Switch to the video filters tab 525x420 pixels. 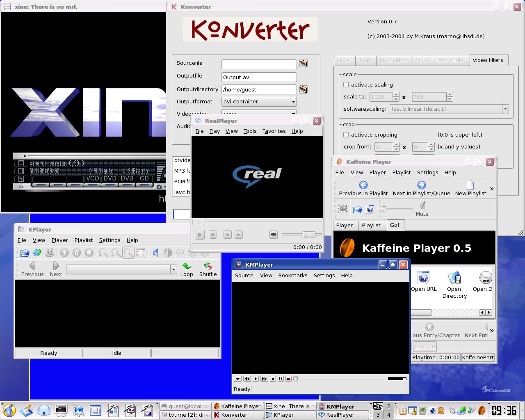coord(488,60)
